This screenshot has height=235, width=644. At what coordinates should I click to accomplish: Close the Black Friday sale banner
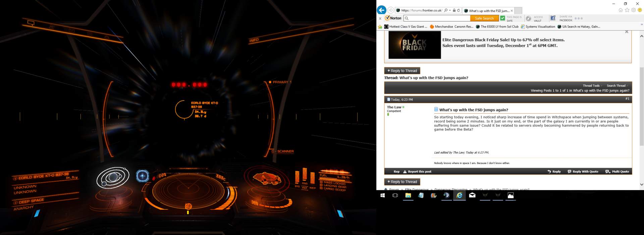627,32
